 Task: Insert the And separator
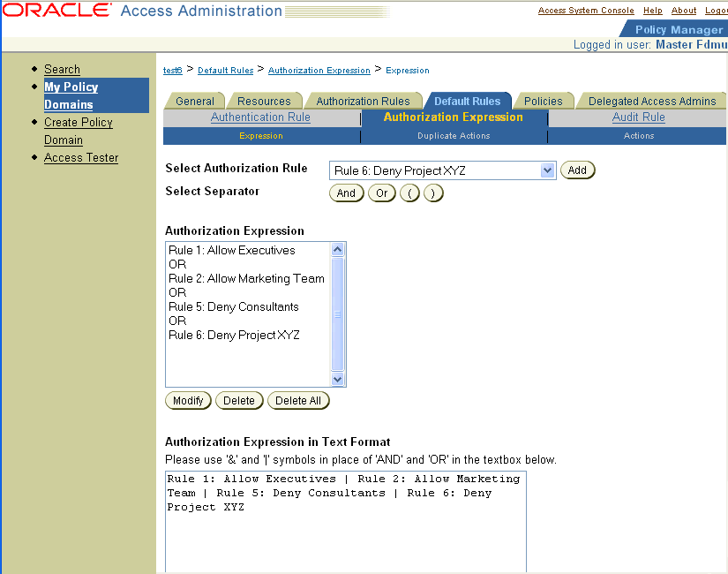346,193
